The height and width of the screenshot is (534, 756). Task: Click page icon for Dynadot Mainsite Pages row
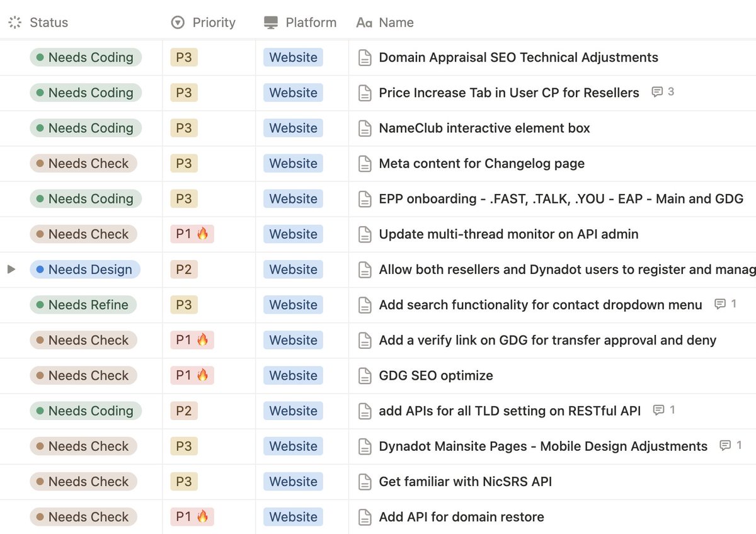click(x=365, y=446)
